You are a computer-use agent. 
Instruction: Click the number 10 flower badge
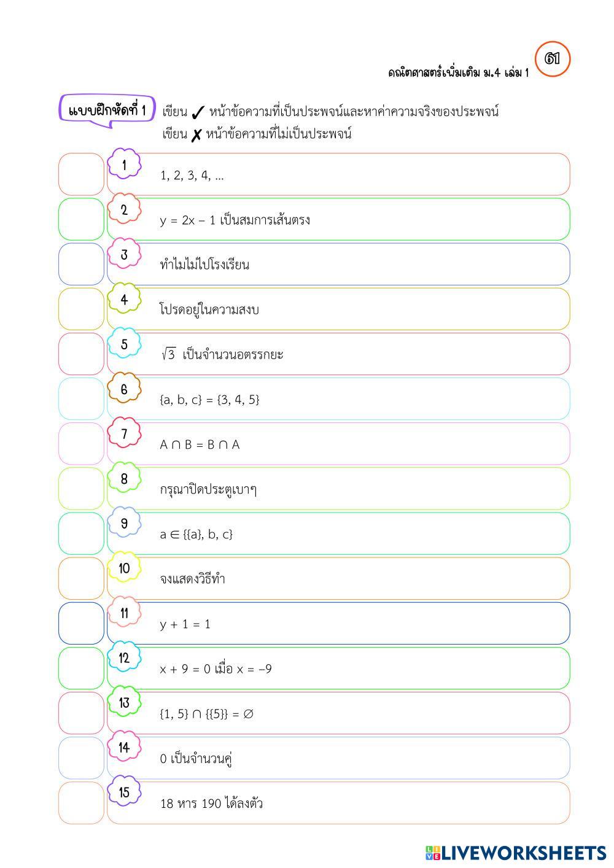pos(124,569)
